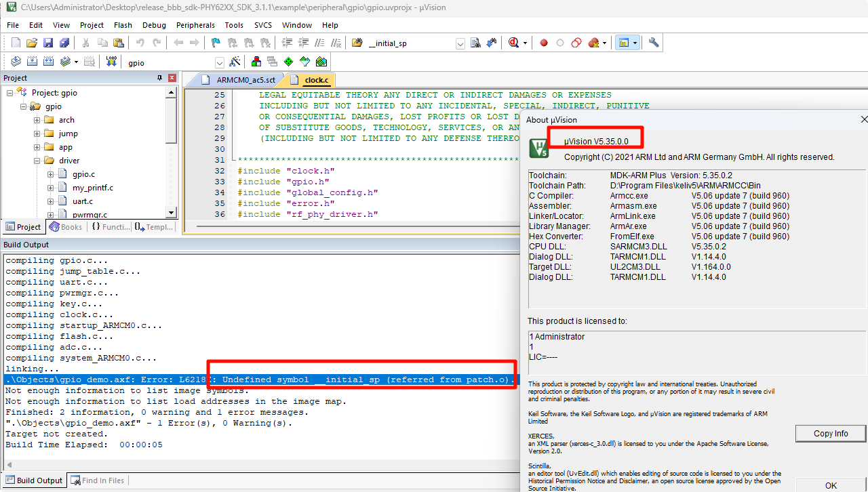
Task: Open the SVCS menu
Action: [262, 25]
